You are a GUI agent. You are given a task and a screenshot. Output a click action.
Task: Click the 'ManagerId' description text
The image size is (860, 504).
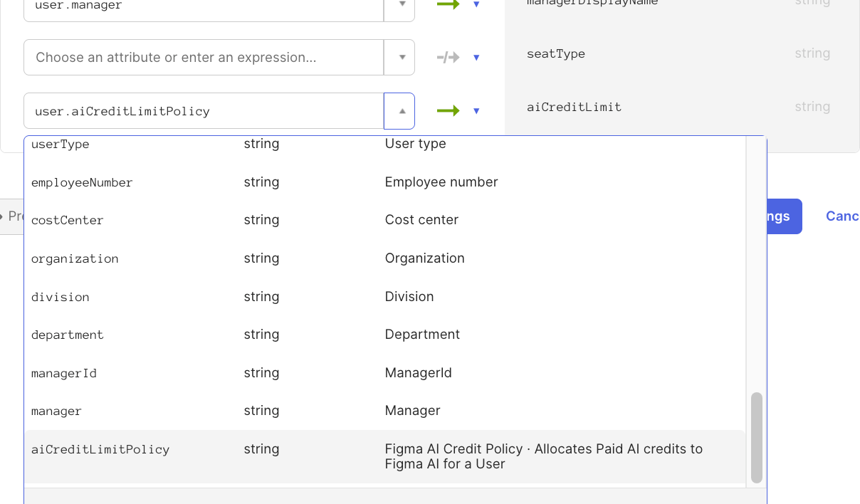pos(418,373)
